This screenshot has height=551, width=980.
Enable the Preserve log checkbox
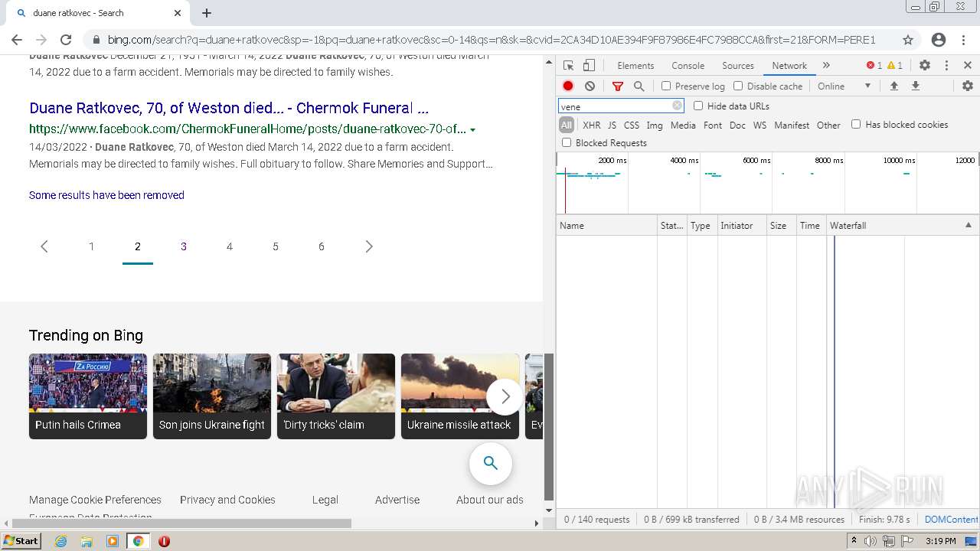click(666, 86)
